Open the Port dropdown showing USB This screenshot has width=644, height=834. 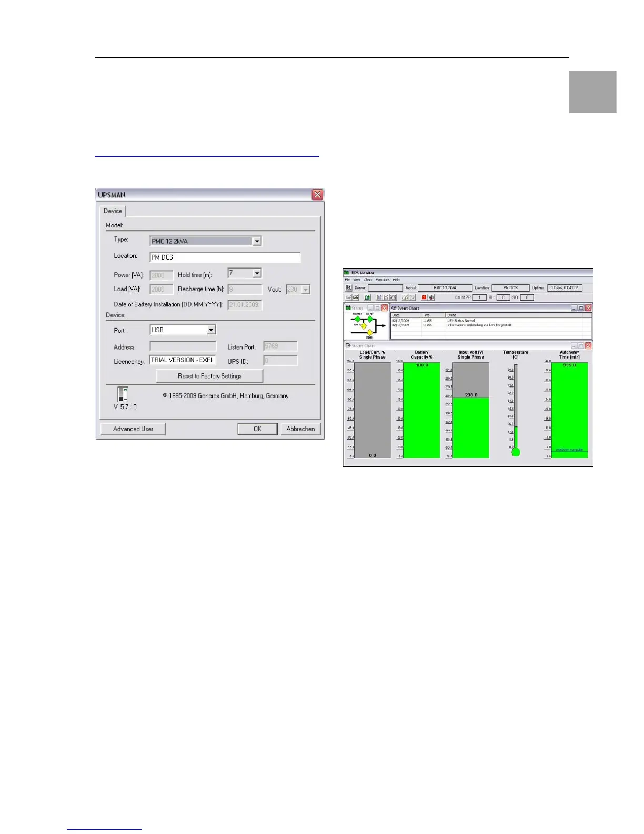[211, 330]
